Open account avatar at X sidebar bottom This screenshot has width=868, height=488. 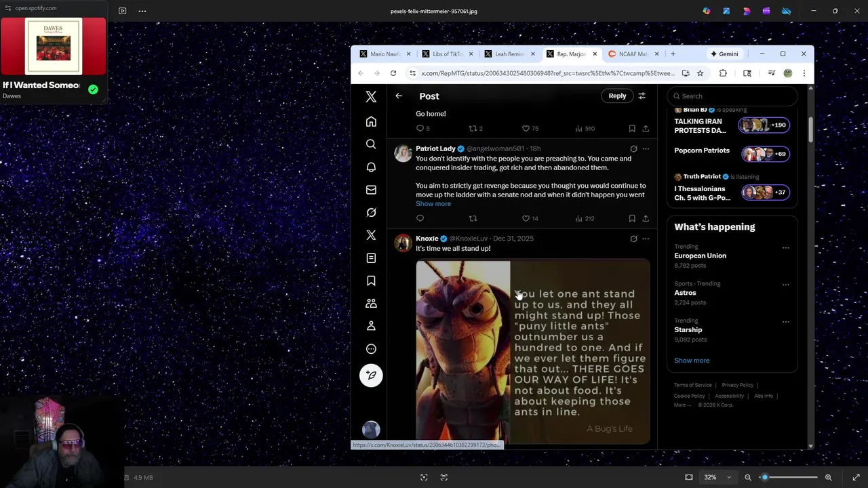(371, 430)
